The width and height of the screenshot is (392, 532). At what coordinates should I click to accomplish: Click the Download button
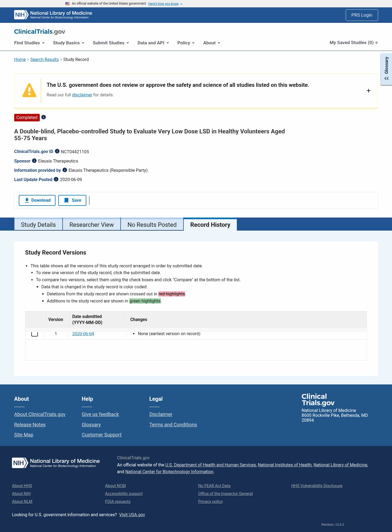(37, 200)
